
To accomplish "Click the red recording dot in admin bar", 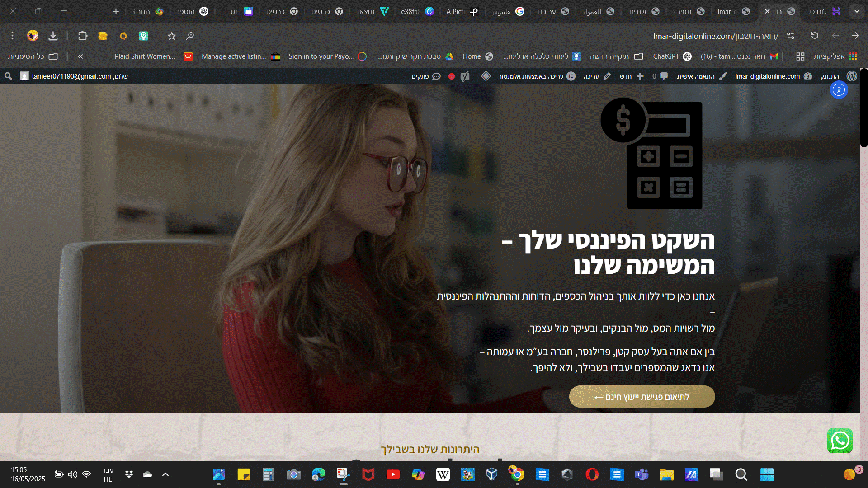I will (451, 76).
